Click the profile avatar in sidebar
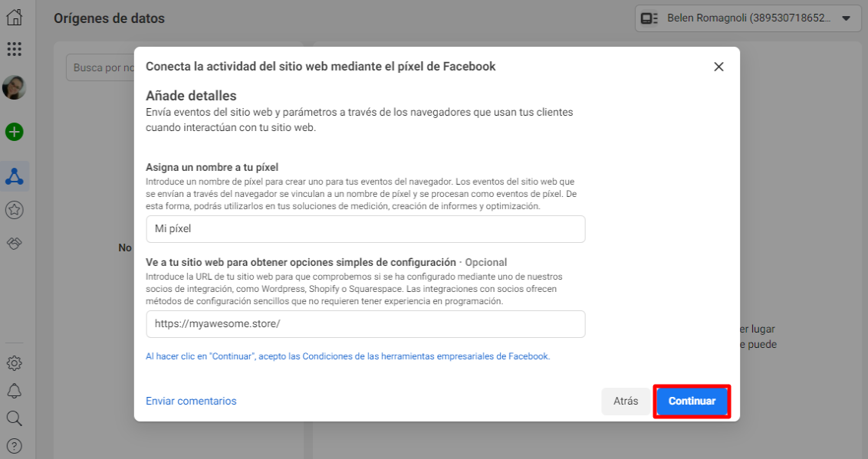This screenshot has height=459, width=868. 15,87
